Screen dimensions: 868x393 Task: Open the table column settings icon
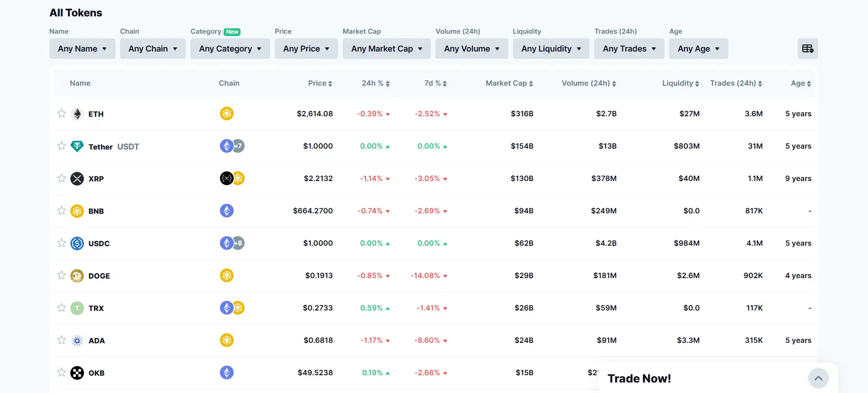coord(807,49)
